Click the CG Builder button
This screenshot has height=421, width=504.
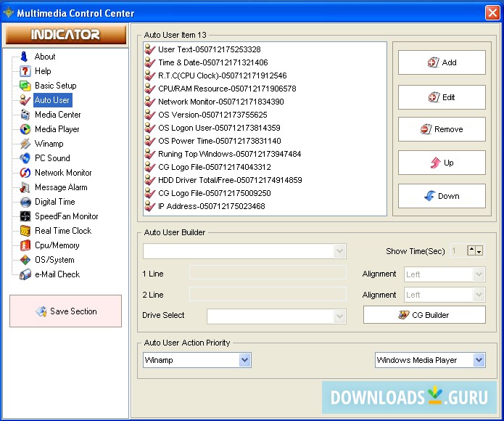tap(424, 315)
